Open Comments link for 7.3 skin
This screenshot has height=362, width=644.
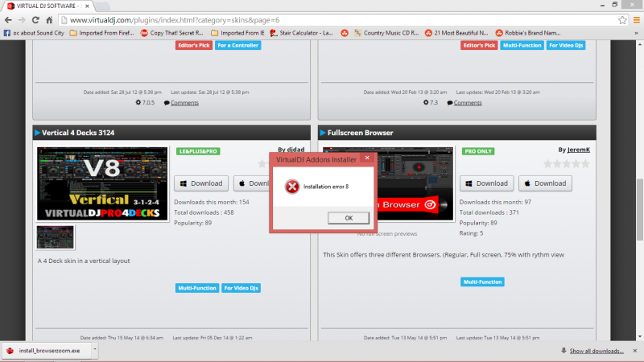468,103
